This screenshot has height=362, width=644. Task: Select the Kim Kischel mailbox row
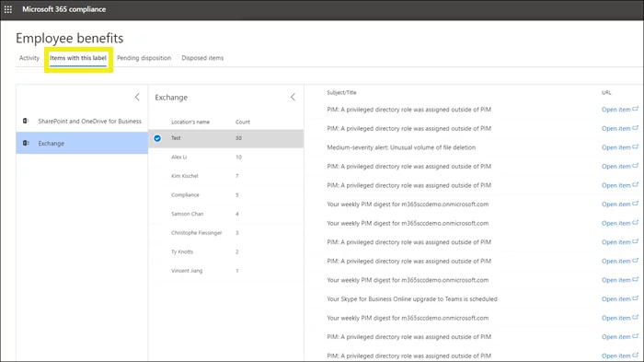tap(226, 176)
